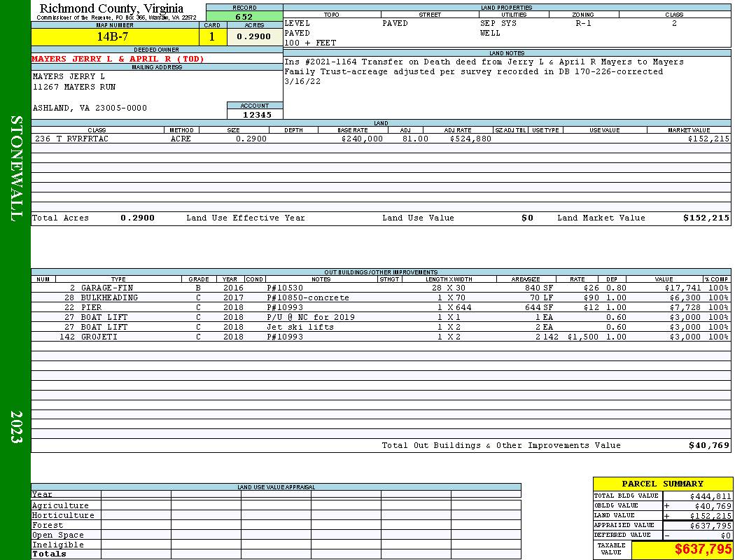Viewport: 735px width, 560px height.
Task: Click the STONEWALL sidebar label
Action: (x=16, y=168)
